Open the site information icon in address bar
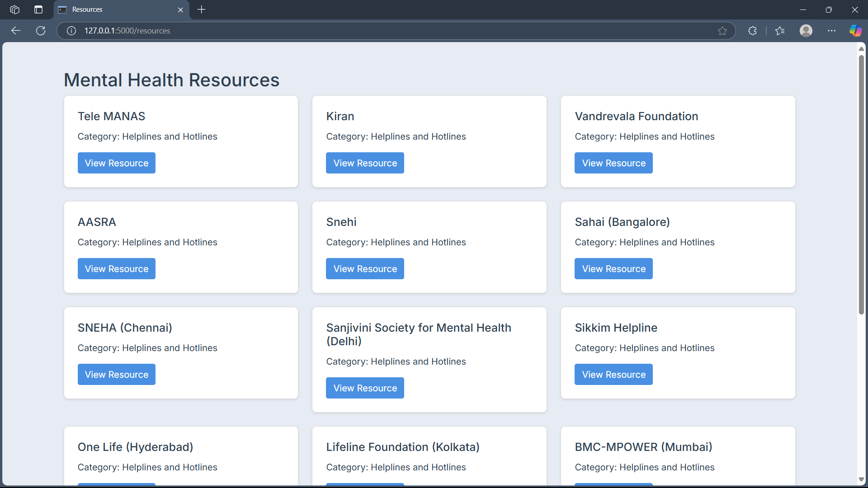 tap(71, 31)
